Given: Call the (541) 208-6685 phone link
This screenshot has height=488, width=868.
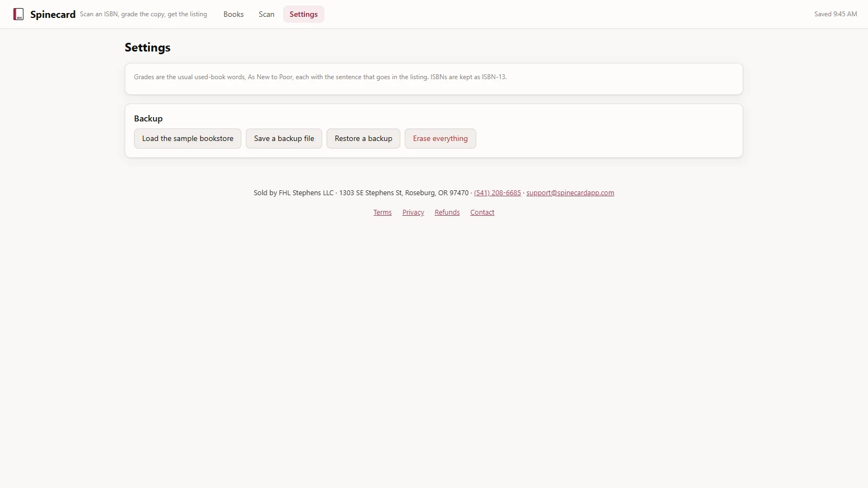Looking at the screenshot, I should pos(497,192).
